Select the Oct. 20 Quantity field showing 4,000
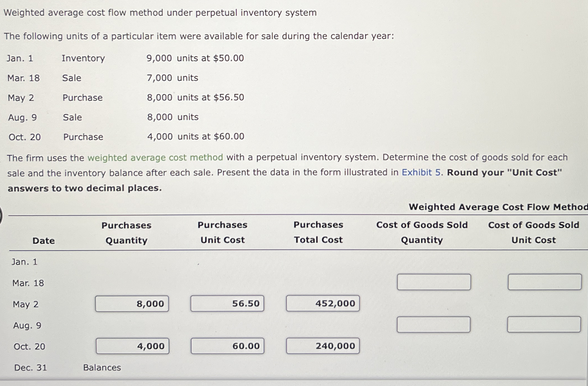 (132, 346)
